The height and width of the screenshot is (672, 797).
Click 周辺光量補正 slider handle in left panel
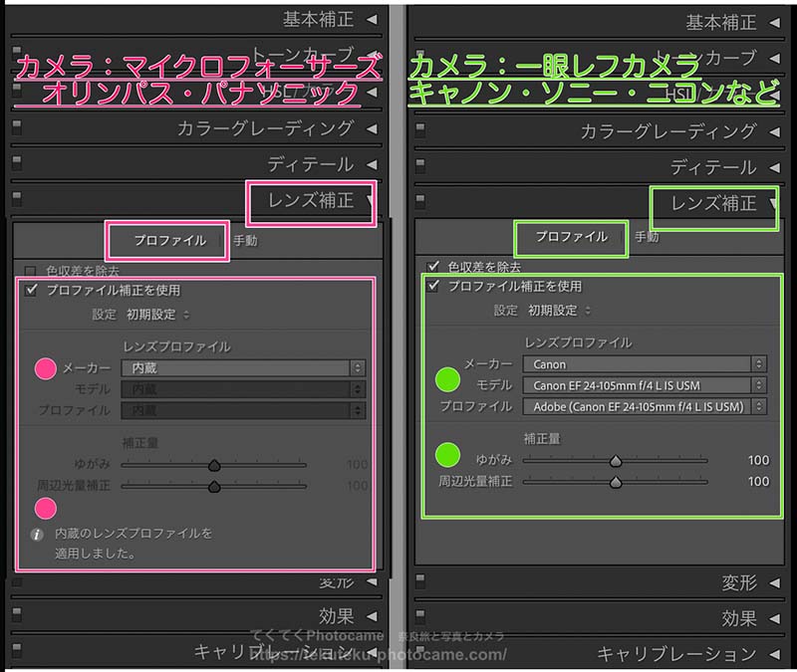(x=214, y=487)
